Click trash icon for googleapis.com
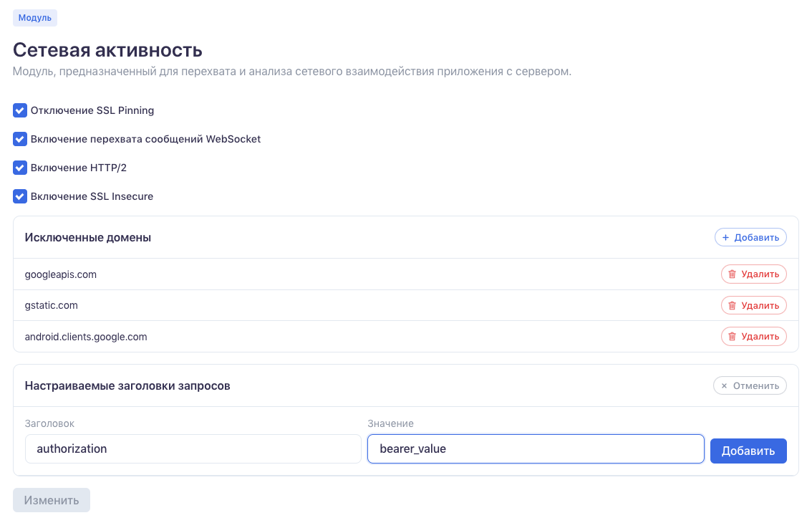 tap(732, 274)
